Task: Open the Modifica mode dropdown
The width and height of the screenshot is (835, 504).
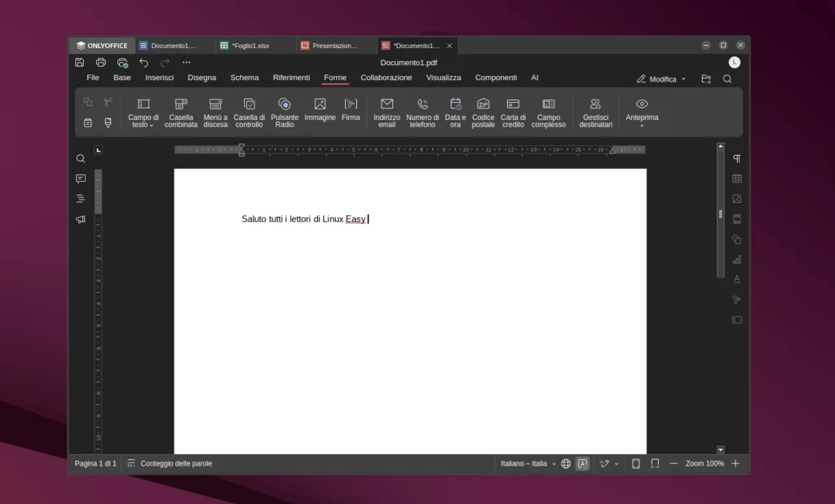Action: tap(661, 79)
